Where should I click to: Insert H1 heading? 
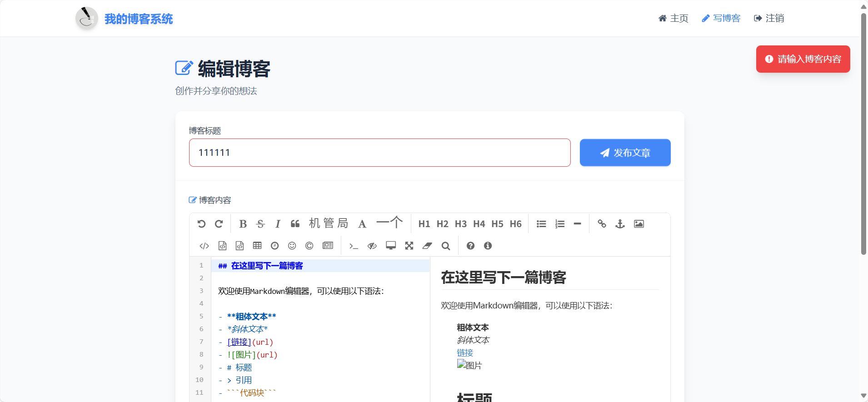click(424, 224)
